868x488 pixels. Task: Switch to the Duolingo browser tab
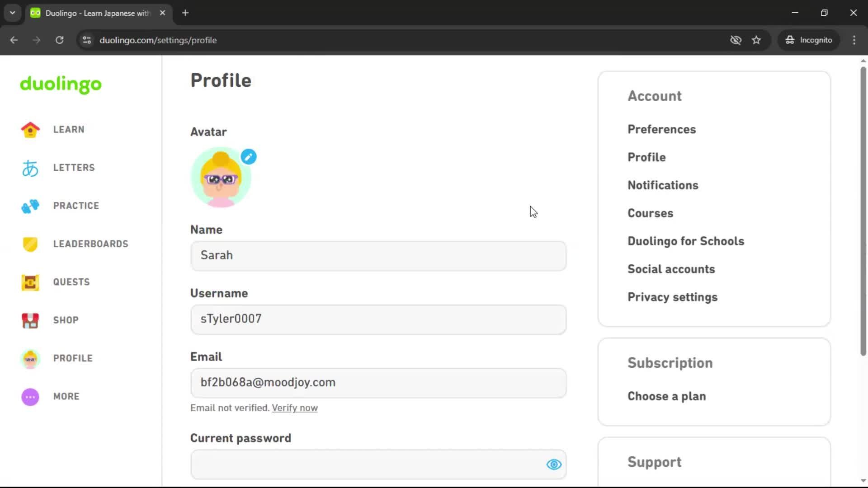tap(90, 13)
